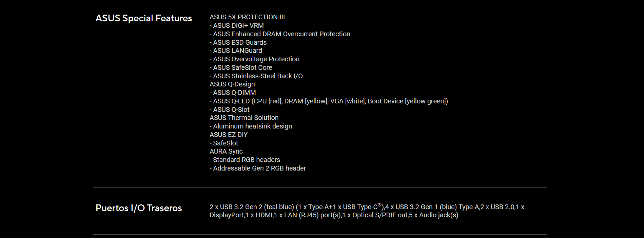
Task: Click the USB 3.2 Gen 2 ports description
Action: (x=297, y=207)
